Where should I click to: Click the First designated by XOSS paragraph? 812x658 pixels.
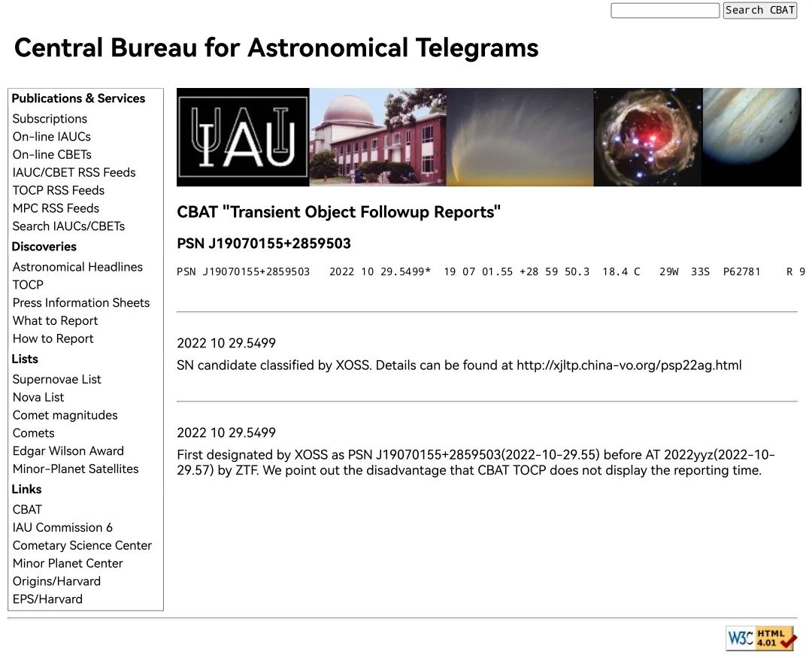coord(476,462)
